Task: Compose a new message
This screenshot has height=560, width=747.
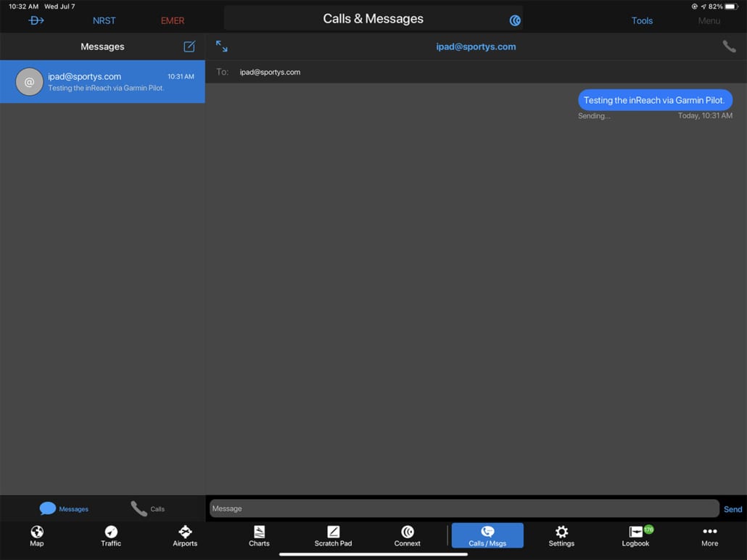Action: [x=189, y=46]
